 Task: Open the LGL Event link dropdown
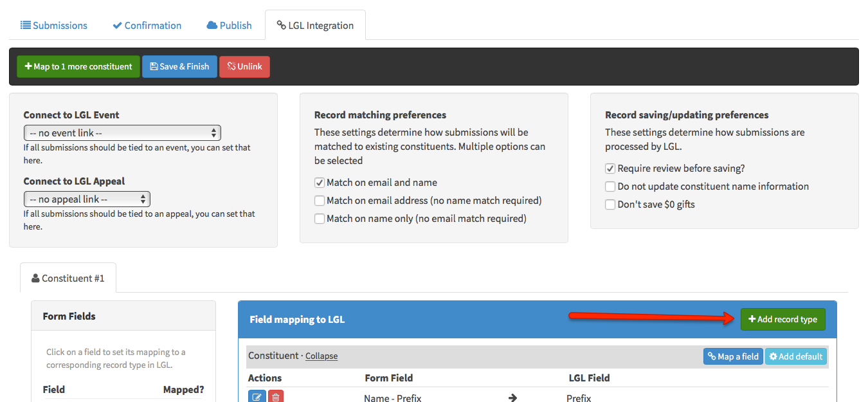pos(122,133)
